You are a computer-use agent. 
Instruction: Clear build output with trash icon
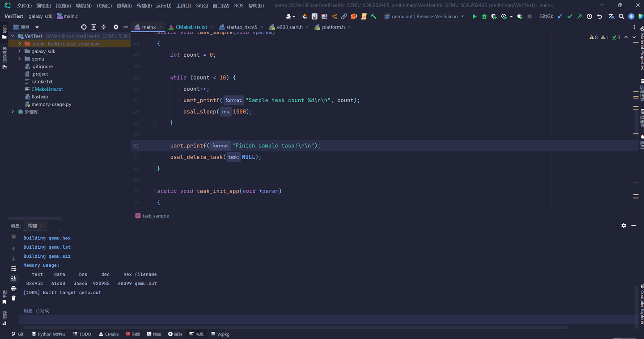click(x=13, y=297)
